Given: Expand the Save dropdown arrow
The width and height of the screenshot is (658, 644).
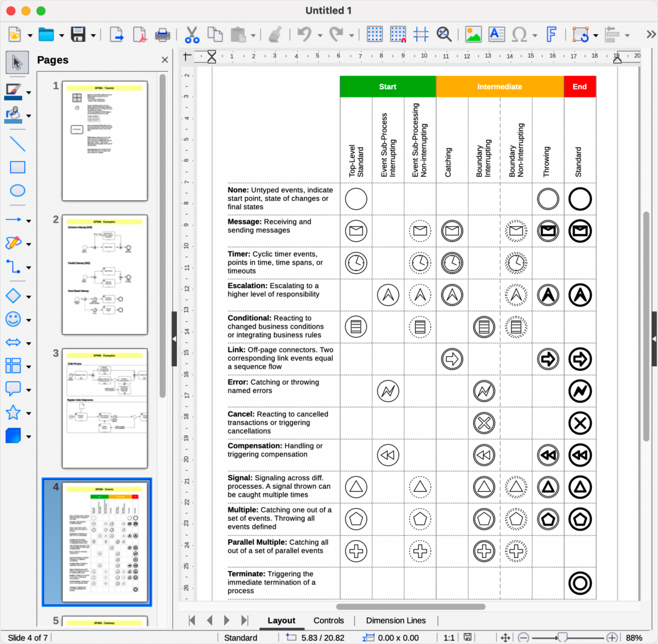Looking at the screenshot, I should click(93, 36).
